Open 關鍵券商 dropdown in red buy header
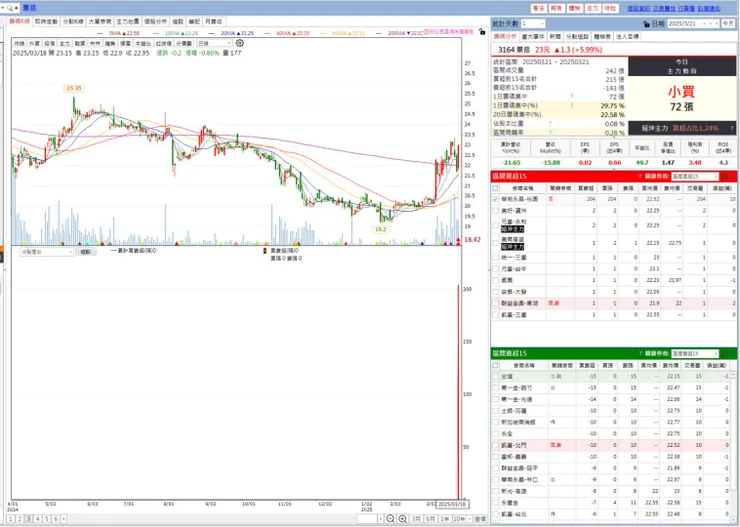This screenshot has height=527, width=740. click(x=695, y=176)
